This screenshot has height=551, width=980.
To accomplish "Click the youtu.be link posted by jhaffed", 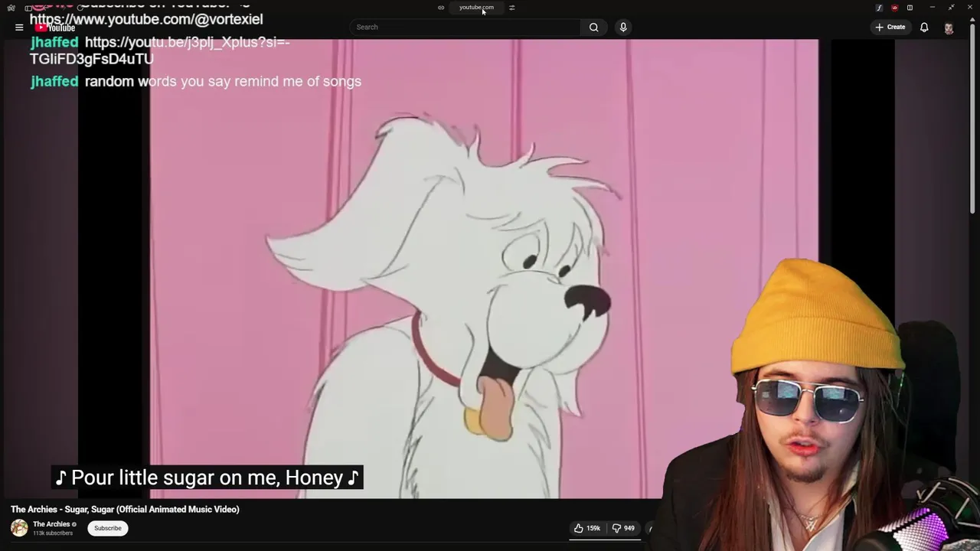I will pyautogui.click(x=159, y=51).
